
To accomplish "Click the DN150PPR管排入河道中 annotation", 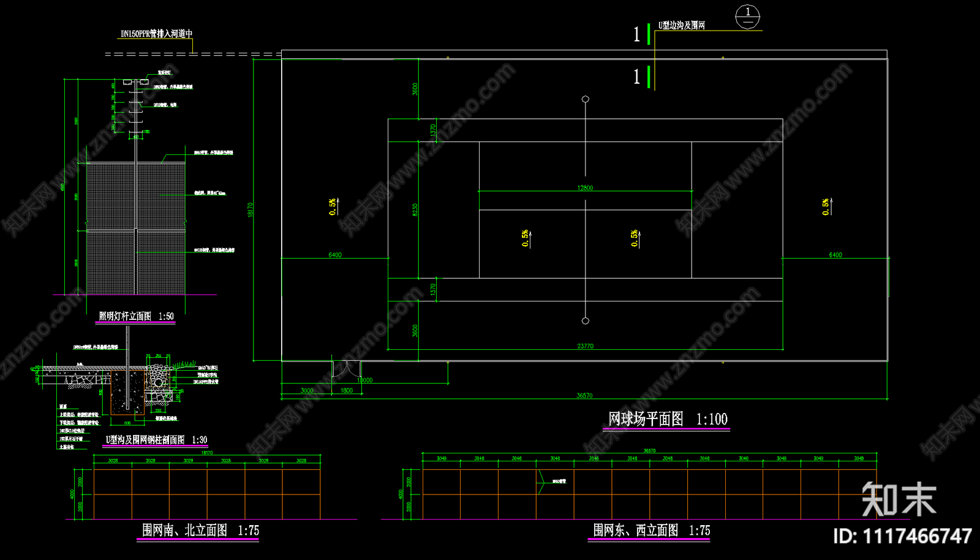I will pos(156,34).
